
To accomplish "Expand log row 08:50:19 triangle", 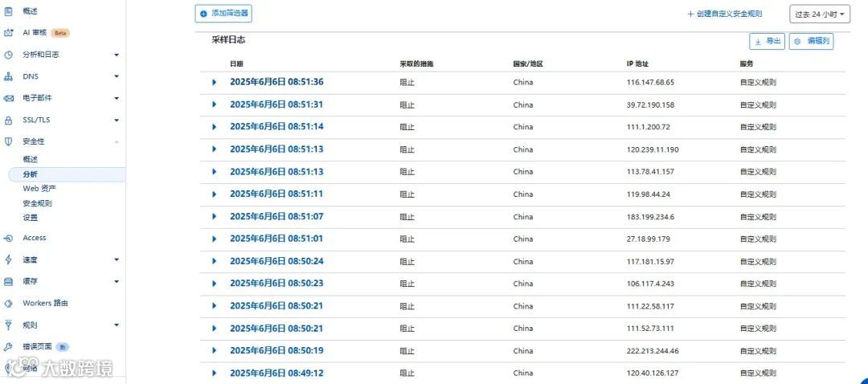I will (215, 351).
